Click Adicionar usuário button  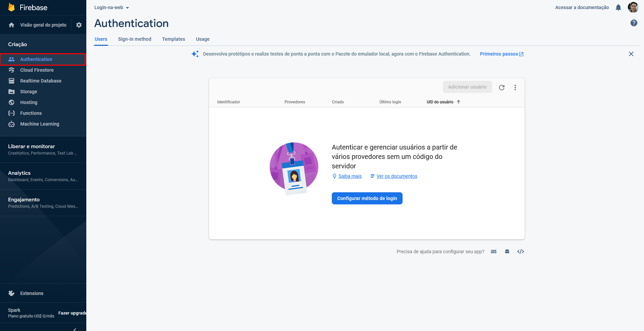467,87
